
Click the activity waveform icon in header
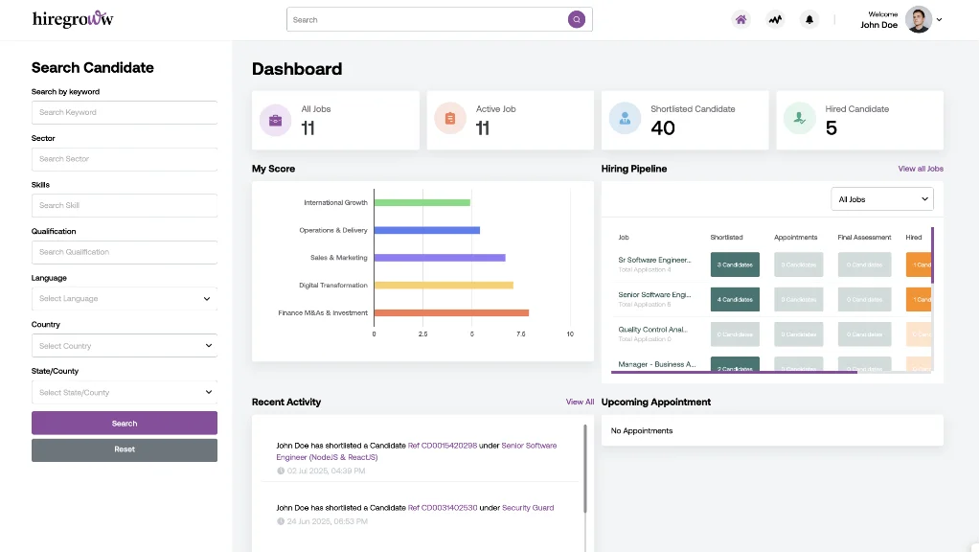pyautogui.click(x=775, y=19)
